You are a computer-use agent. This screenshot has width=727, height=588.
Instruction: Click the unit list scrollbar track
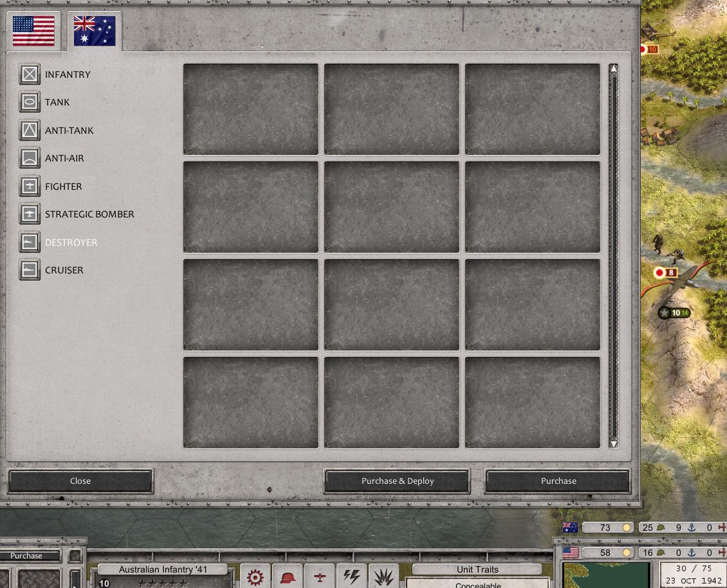point(613,257)
